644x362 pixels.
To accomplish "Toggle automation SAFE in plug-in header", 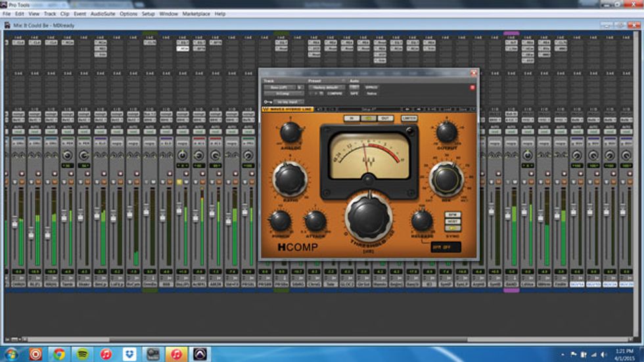I will tap(354, 93).
